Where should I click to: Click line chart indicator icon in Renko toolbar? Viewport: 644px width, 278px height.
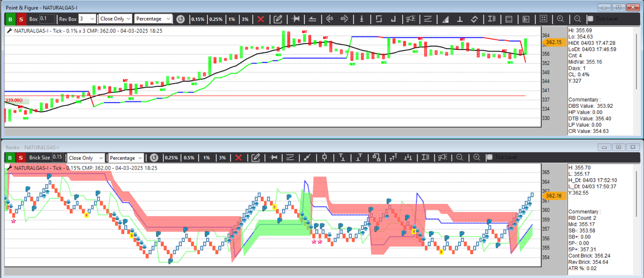tap(290, 157)
